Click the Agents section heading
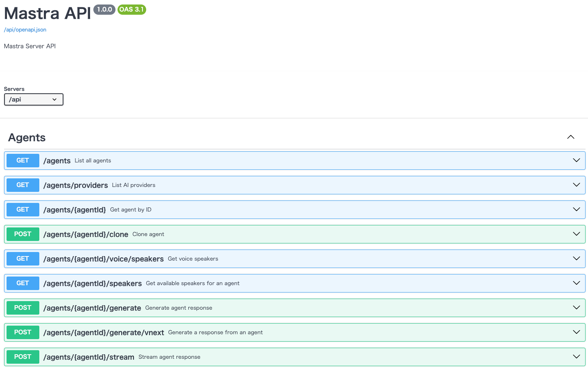The height and width of the screenshot is (369, 588). tap(27, 137)
